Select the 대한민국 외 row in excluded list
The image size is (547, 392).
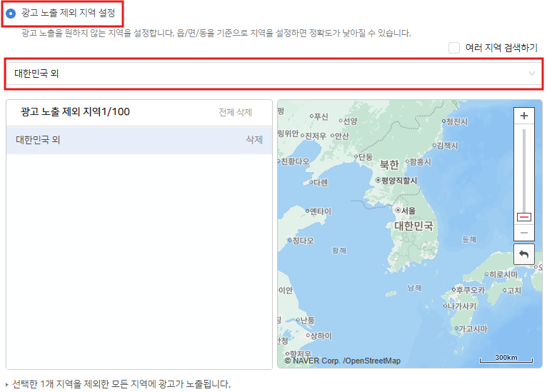point(107,140)
